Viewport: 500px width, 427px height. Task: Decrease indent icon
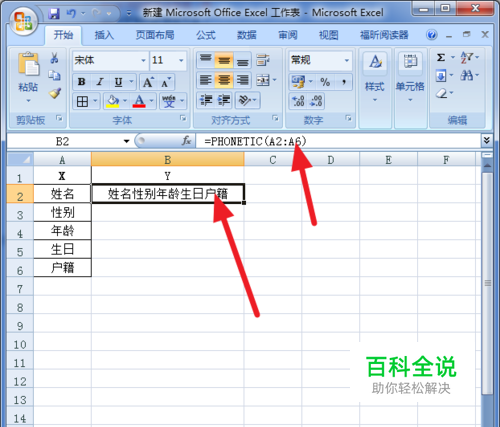point(206,100)
